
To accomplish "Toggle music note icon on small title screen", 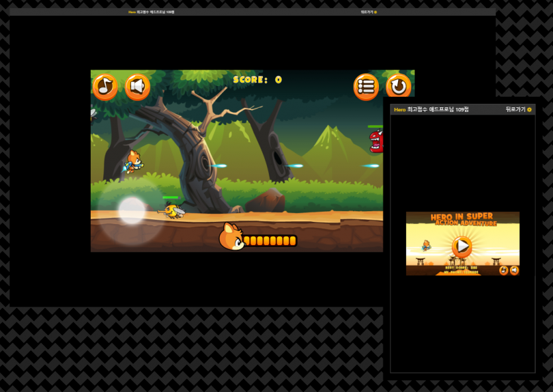I will 503,270.
